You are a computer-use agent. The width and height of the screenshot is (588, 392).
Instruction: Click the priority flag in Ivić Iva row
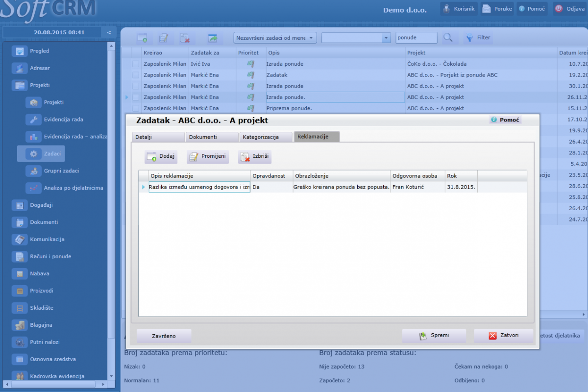click(x=250, y=64)
